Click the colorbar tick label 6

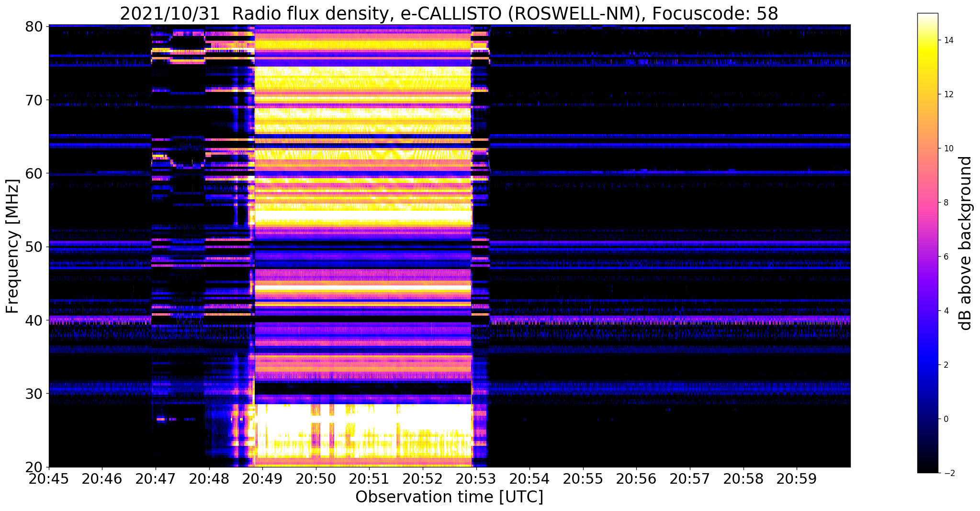(x=946, y=257)
